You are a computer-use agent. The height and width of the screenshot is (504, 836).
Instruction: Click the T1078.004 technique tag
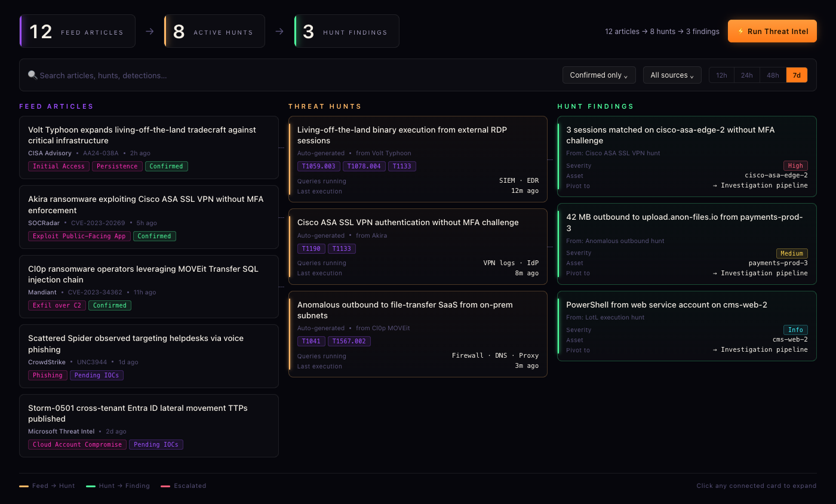364,166
